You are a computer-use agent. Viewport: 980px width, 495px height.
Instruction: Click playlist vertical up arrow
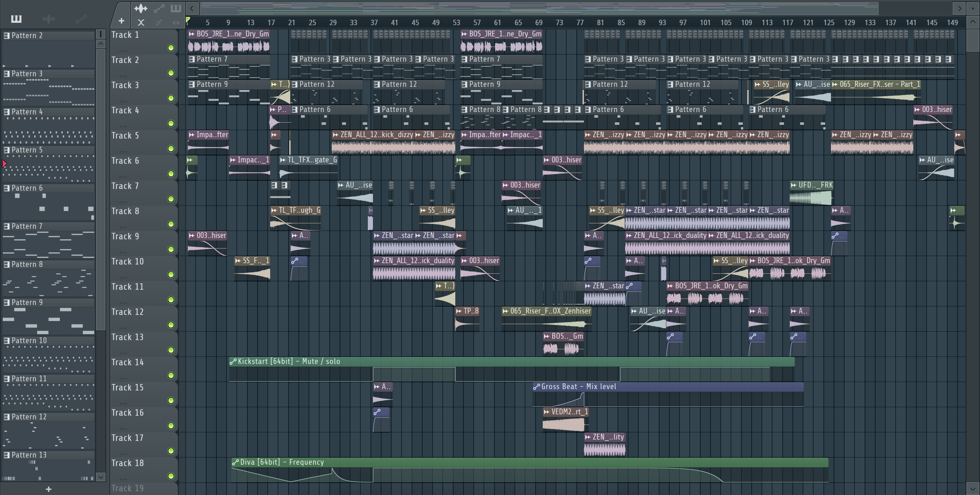click(x=973, y=22)
